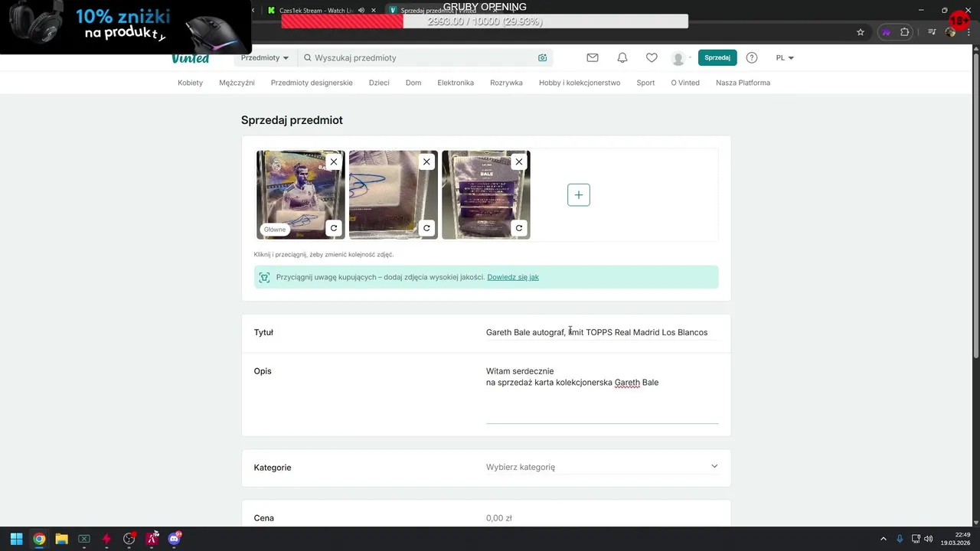Click the microphone tray icon
The image size is (980, 551).
[900, 539]
